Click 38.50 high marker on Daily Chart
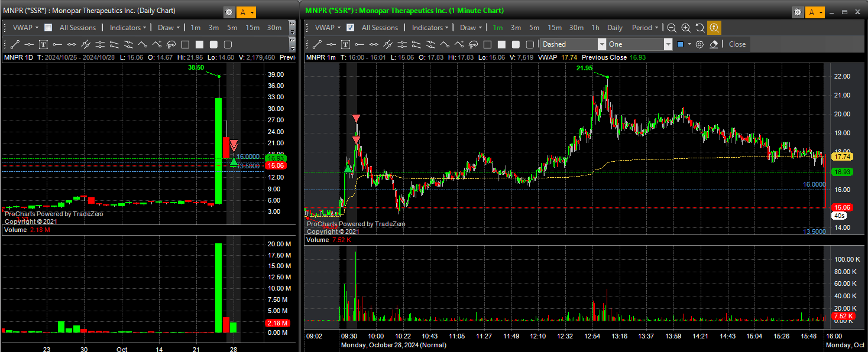868x352 pixels. 196,68
